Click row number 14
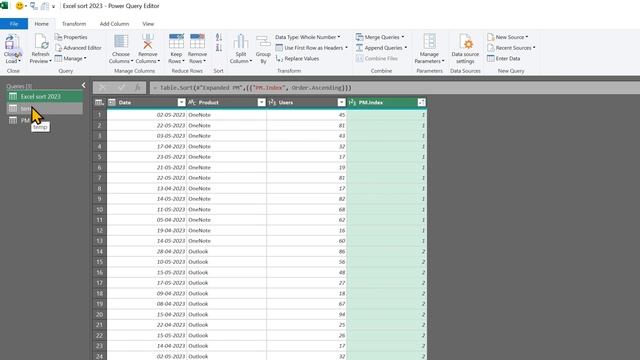640x360 pixels. (x=100, y=251)
